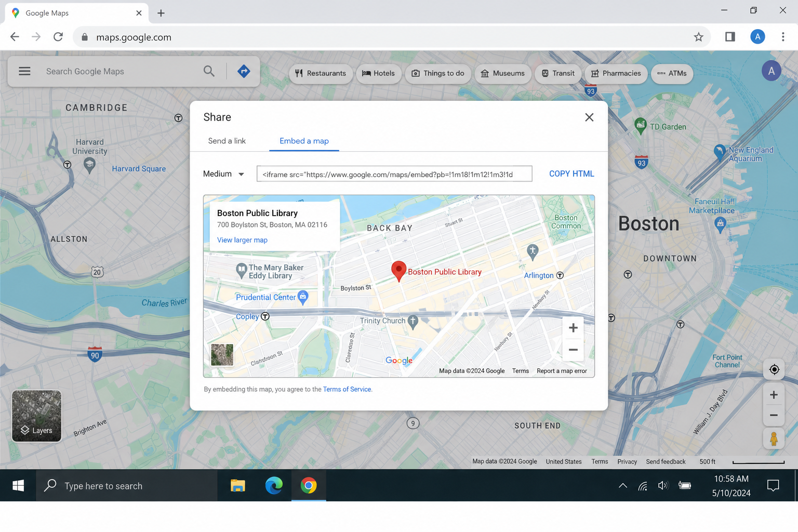Click the Boston Public Library red pin

click(x=398, y=271)
